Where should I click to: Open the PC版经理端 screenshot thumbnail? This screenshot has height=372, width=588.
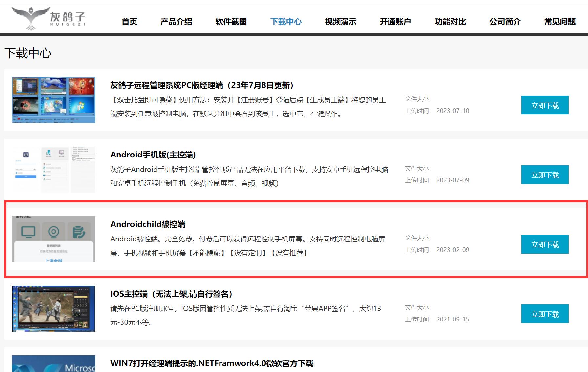click(54, 100)
